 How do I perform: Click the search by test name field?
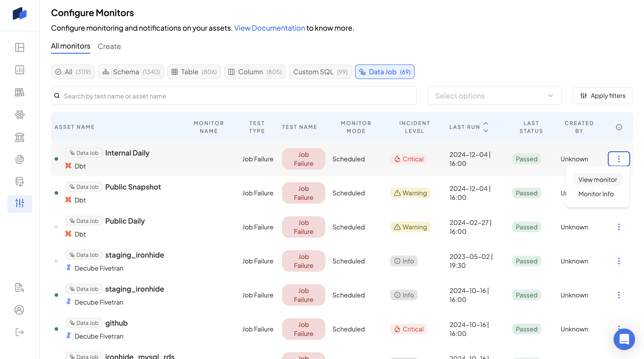point(234,96)
